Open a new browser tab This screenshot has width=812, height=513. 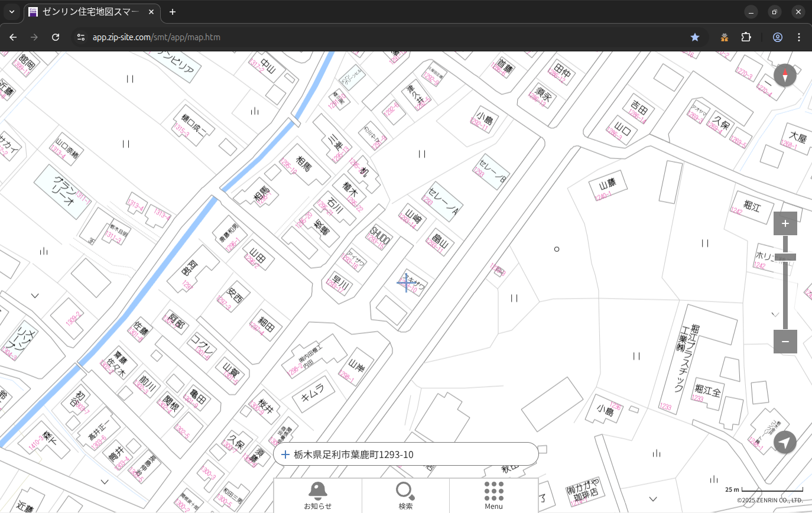click(173, 12)
